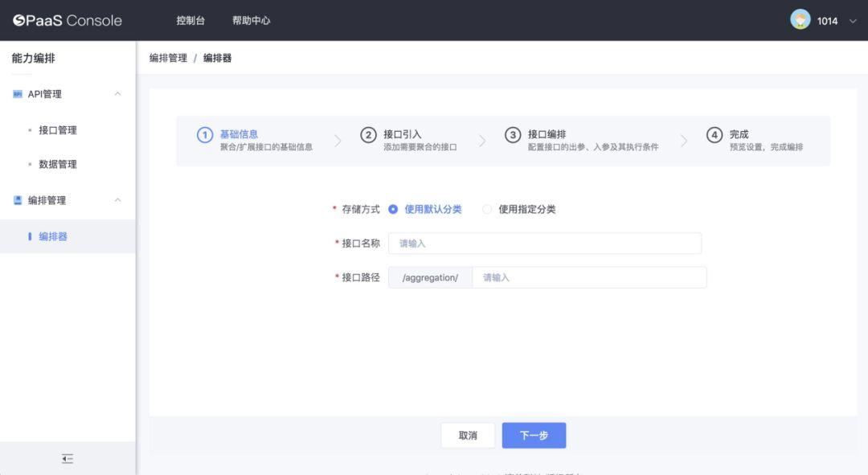This screenshot has width=868, height=475.
Task: Open the 编排管理 breadcrumb link
Action: click(x=166, y=58)
